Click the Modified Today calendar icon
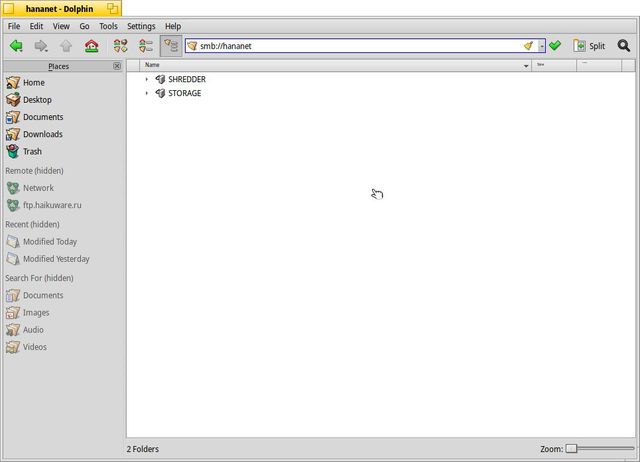 tap(13, 242)
